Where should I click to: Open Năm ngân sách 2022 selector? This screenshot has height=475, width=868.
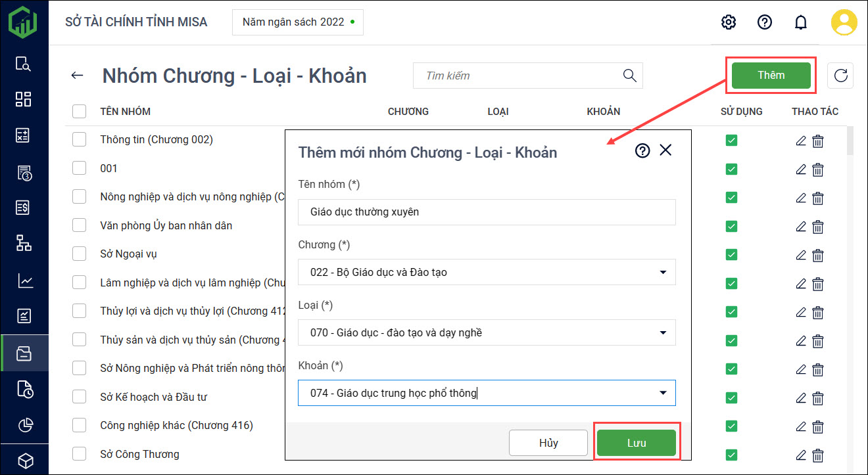pyautogui.click(x=298, y=22)
